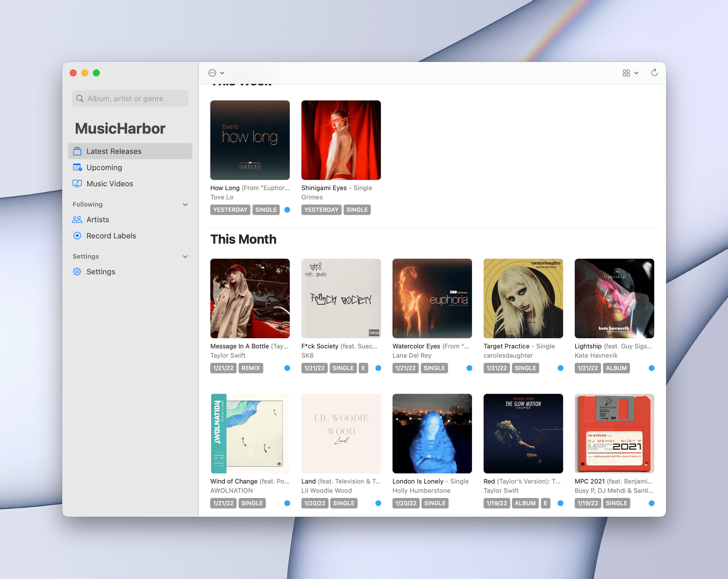
Task: Select Music Videos in sidebar
Action: [130, 184]
